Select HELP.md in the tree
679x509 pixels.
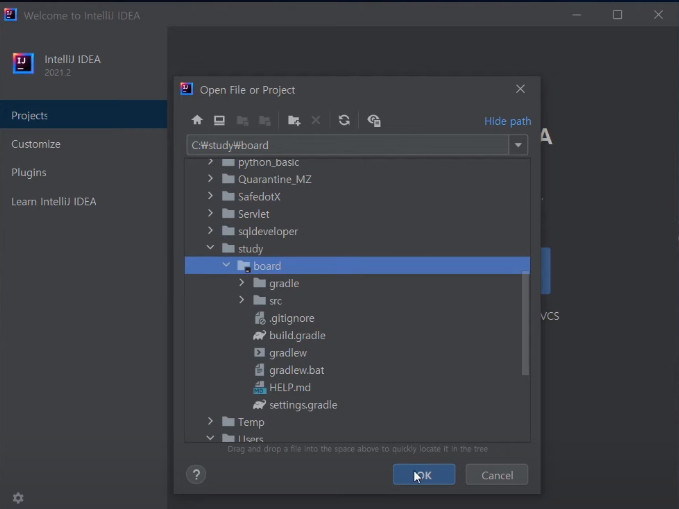point(290,388)
